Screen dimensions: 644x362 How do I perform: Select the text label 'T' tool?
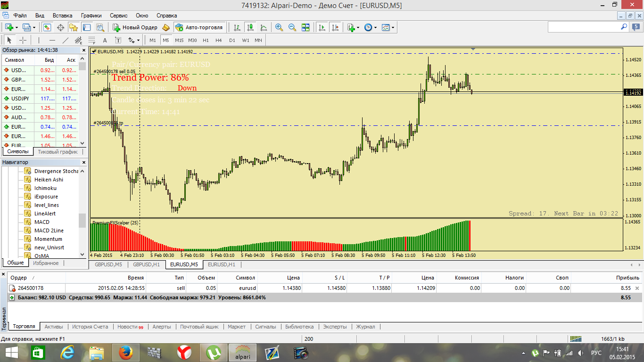(x=118, y=40)
